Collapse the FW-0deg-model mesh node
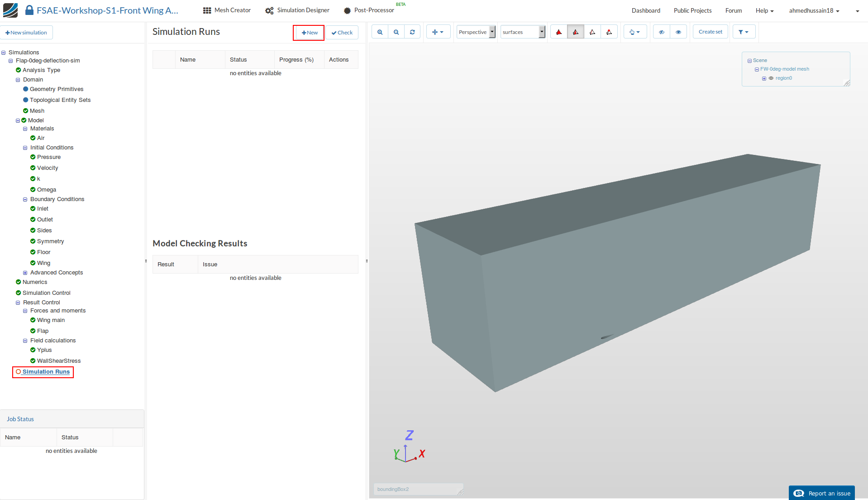The image size is (868, 500). tap(756, 69)
